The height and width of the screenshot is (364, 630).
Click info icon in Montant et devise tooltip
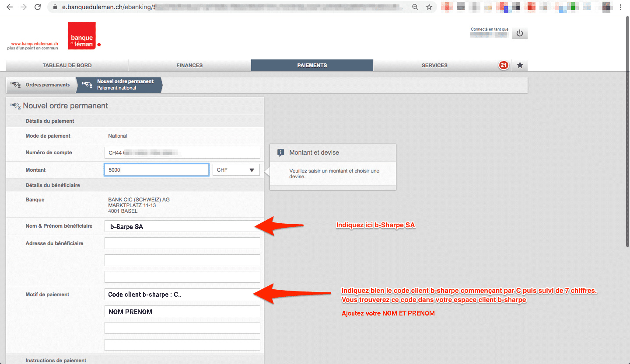[x=281, y=153]
